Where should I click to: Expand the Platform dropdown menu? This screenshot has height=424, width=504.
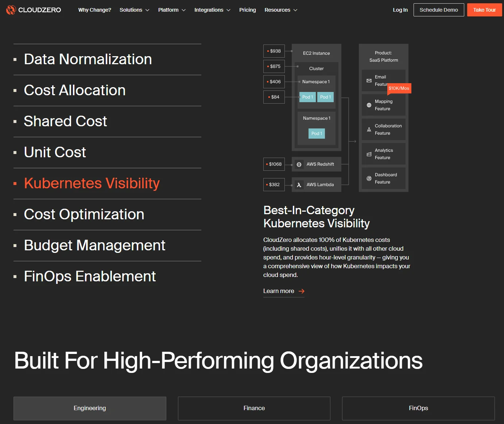point(172,10)
